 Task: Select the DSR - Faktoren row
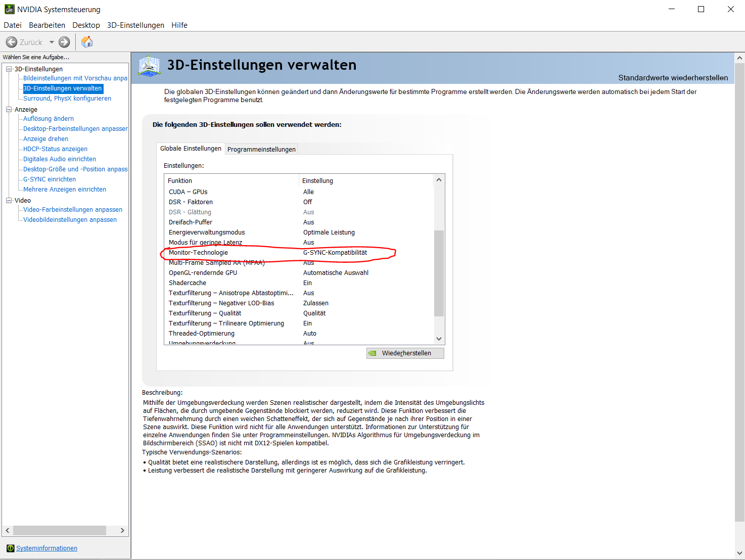click(299, 202)
